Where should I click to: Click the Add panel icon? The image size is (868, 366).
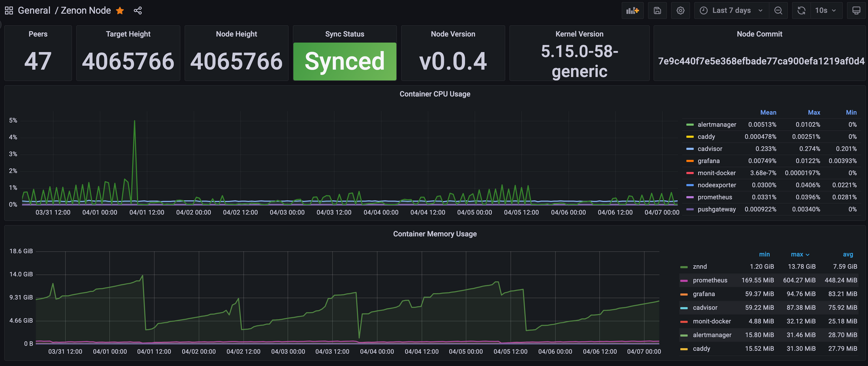[x=632, y=10]
